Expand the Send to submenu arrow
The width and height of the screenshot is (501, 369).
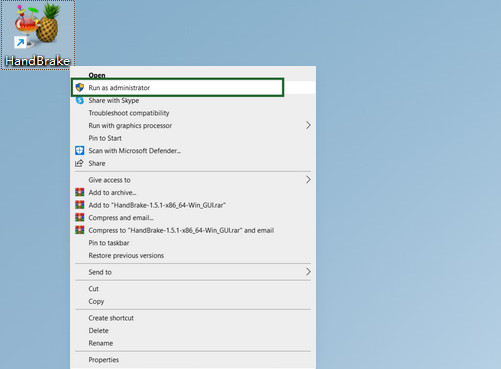pyautogui.click(x=308, y=272)
